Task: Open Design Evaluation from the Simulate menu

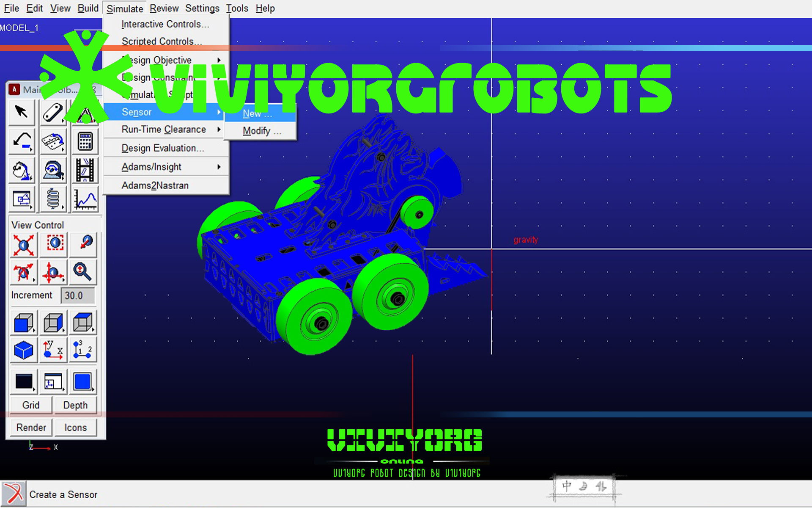Action: [162, 148]
